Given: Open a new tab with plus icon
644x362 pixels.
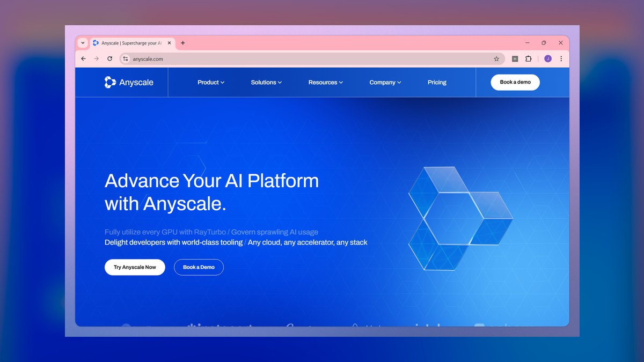Looking at the screenshot, I should (x=182, y=43).
